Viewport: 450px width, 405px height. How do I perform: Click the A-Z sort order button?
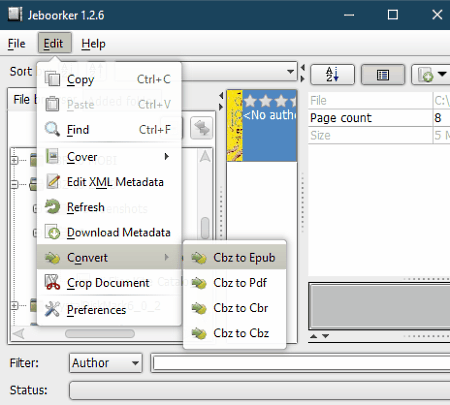click(x=332, y=74)
